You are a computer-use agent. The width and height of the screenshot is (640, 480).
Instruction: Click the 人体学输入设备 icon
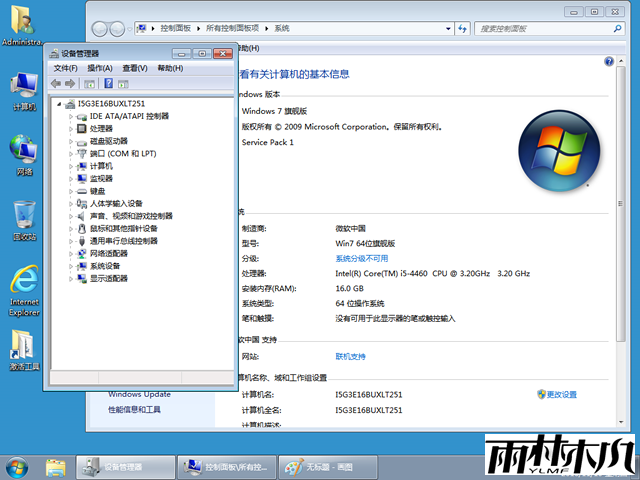tap(82, 204)
